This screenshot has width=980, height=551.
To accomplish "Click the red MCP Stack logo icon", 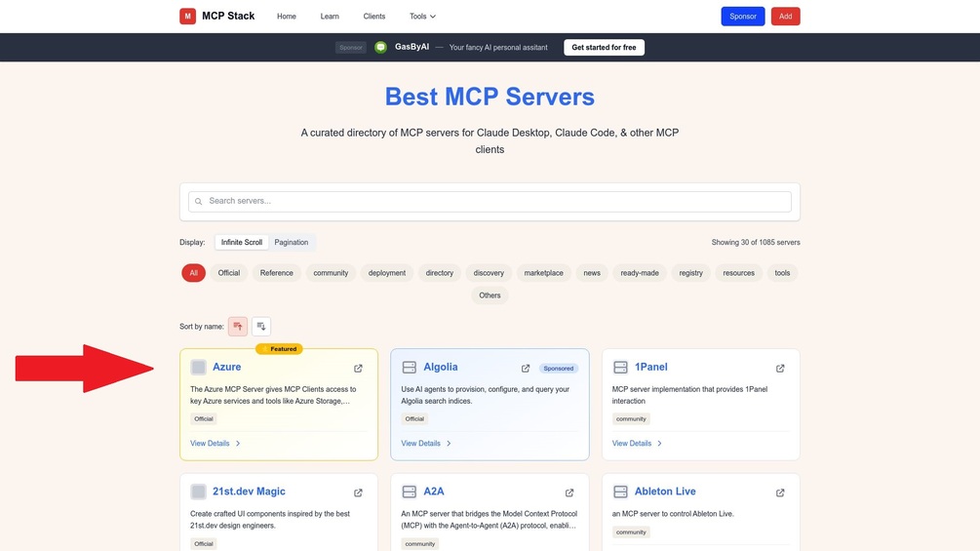I will 187,17.
